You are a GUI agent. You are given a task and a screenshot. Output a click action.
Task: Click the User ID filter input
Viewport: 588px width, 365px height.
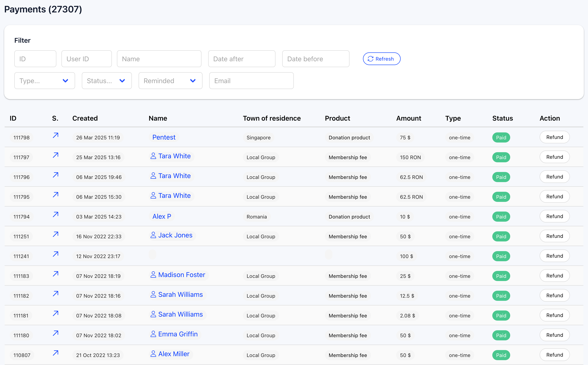86,59
